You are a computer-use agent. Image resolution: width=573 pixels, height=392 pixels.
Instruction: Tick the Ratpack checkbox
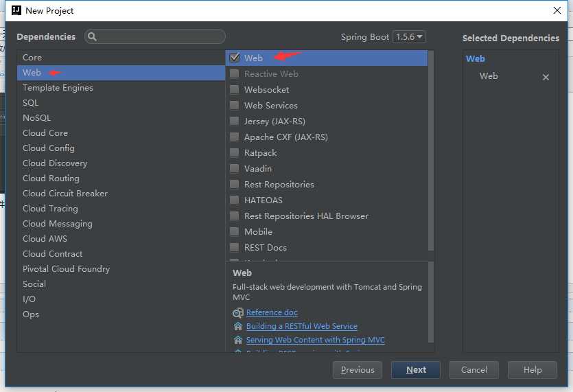click(234, 152)
